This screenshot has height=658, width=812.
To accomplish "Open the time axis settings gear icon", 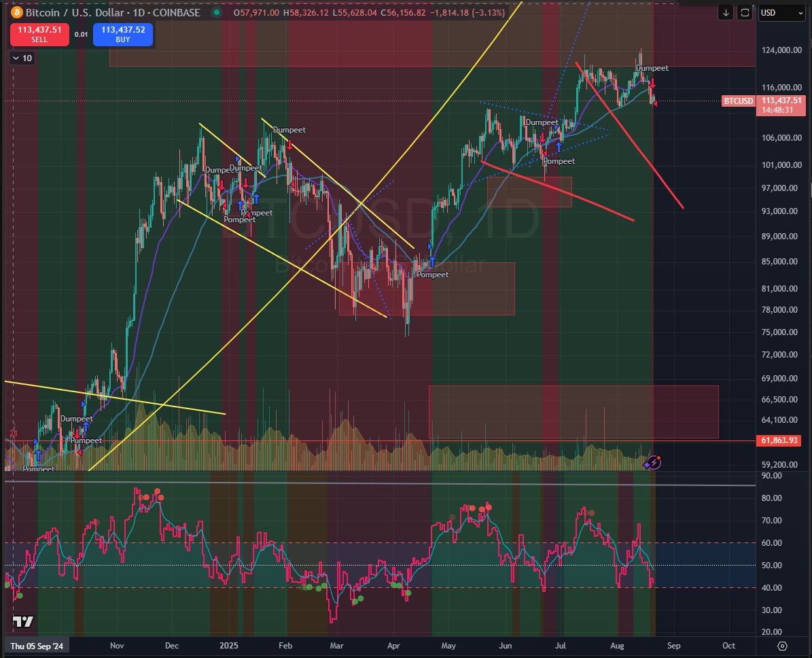I will pos(783,646).
